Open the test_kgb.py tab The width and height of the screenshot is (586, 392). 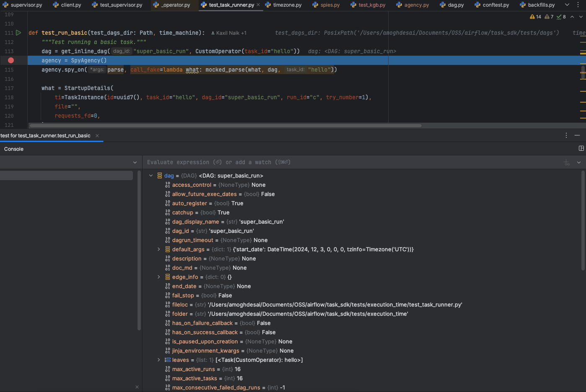tap(368, 5)
